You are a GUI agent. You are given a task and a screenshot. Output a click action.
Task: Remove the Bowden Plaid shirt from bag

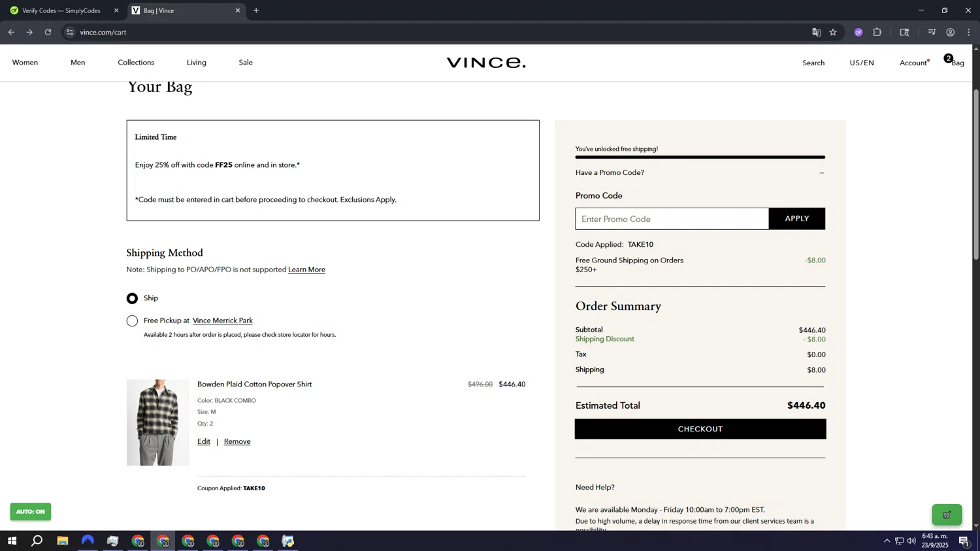[x=237, y=442]
